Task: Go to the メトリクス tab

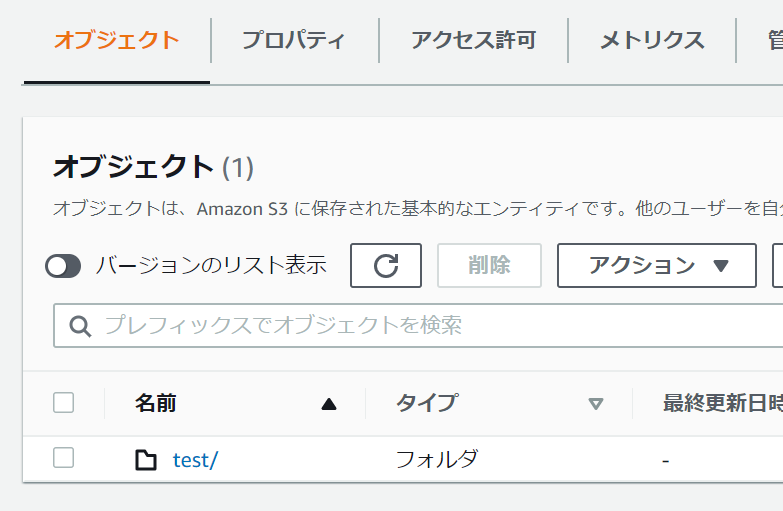Action: [x=652, y=41]
